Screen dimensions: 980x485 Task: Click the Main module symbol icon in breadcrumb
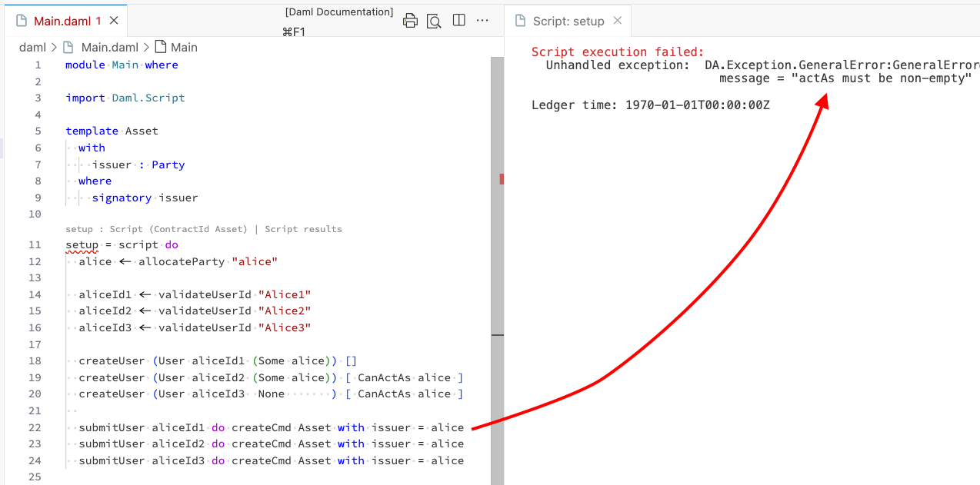[161, 47]
